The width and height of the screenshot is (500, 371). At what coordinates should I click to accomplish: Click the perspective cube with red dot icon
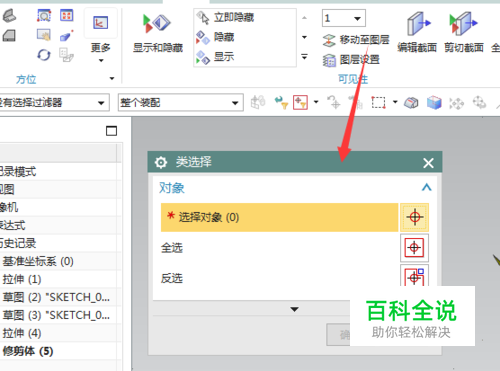pyautogui.click(x=67, y=35)
